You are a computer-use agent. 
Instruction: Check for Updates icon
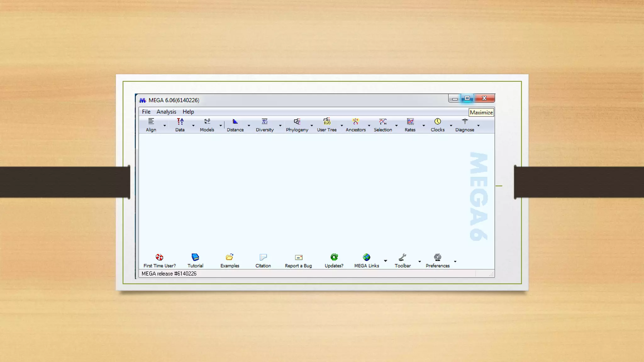(x=334, y=257)
